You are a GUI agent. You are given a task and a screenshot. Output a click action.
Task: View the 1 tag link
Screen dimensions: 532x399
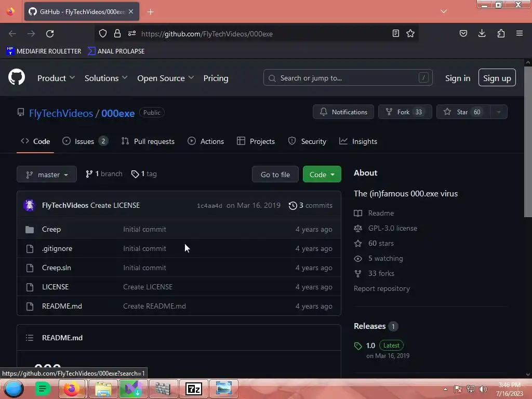click(x=144, y=174)
